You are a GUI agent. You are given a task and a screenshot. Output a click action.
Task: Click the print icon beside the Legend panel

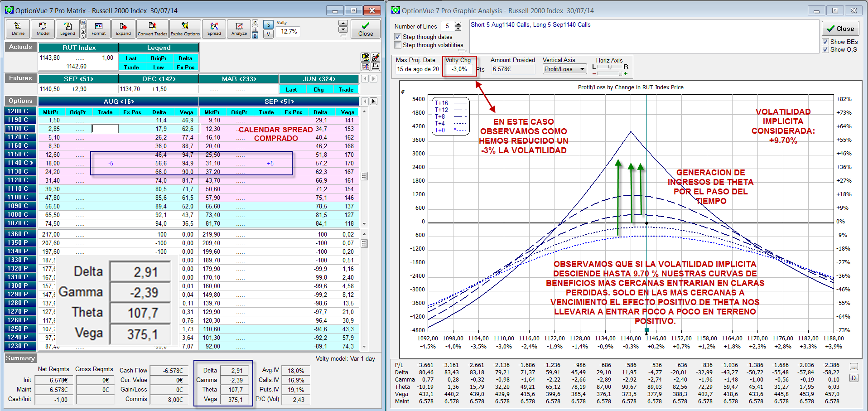pyautogui.click(x=376, y=67)
